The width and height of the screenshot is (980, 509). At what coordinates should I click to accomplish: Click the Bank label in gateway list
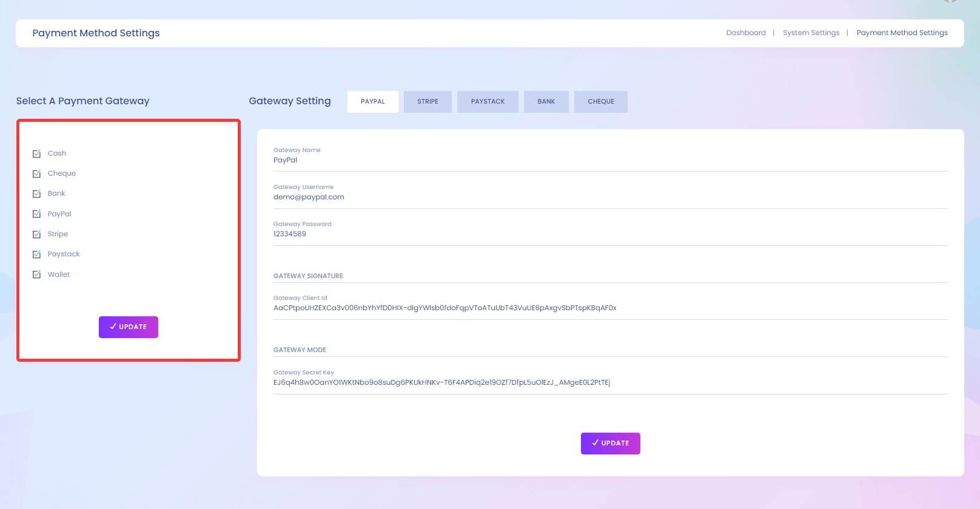click(x=56, y=194)
